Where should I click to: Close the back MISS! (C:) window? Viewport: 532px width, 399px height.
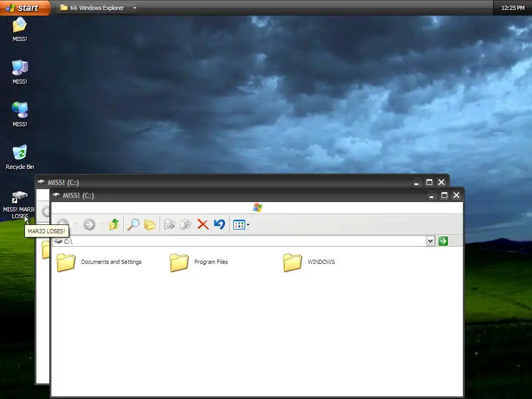[x=441, y=182]
